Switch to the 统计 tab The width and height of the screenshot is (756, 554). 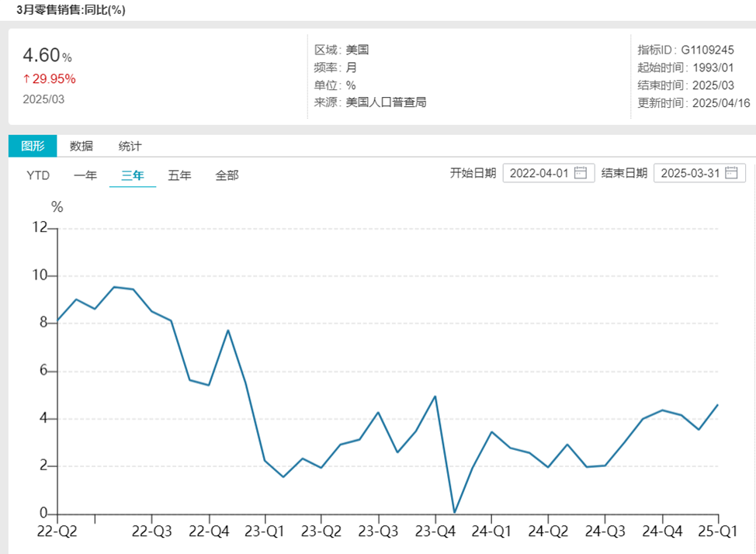130,146
